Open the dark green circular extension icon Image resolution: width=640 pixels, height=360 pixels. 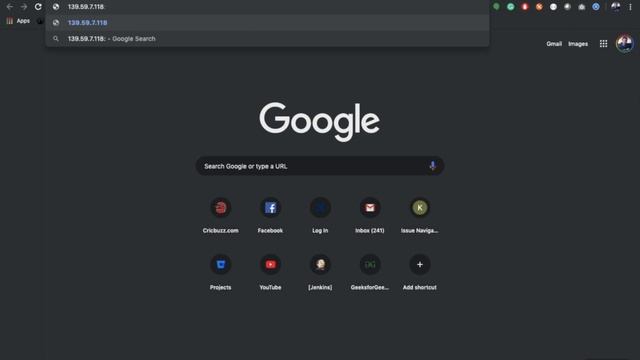[x=496, y=7]
